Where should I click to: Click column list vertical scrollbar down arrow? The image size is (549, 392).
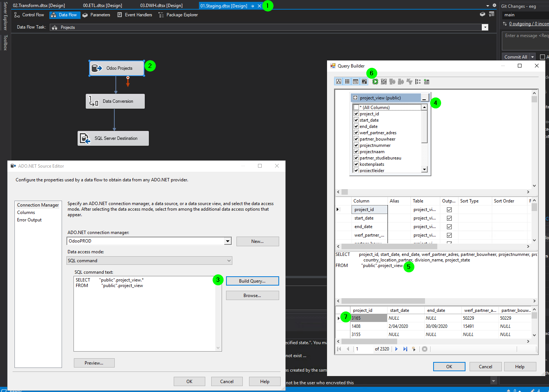point(424,169)
